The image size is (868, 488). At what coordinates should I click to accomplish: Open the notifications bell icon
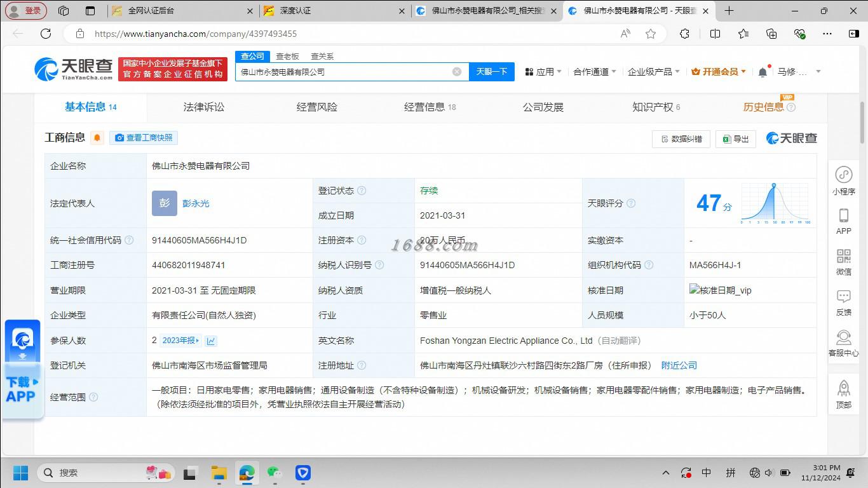click(x=763, y=72)
